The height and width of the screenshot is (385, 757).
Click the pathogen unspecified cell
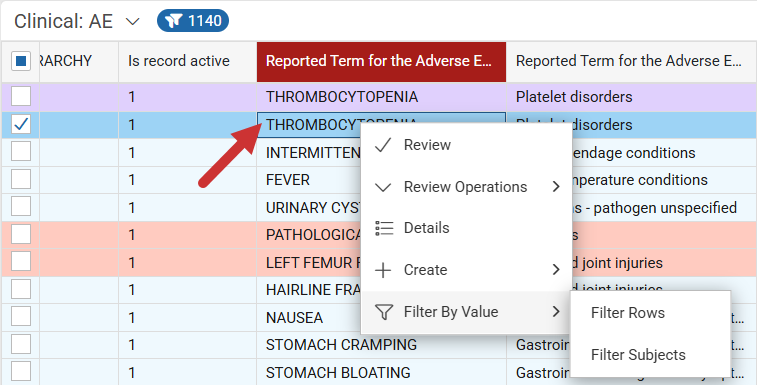(664, 208)
